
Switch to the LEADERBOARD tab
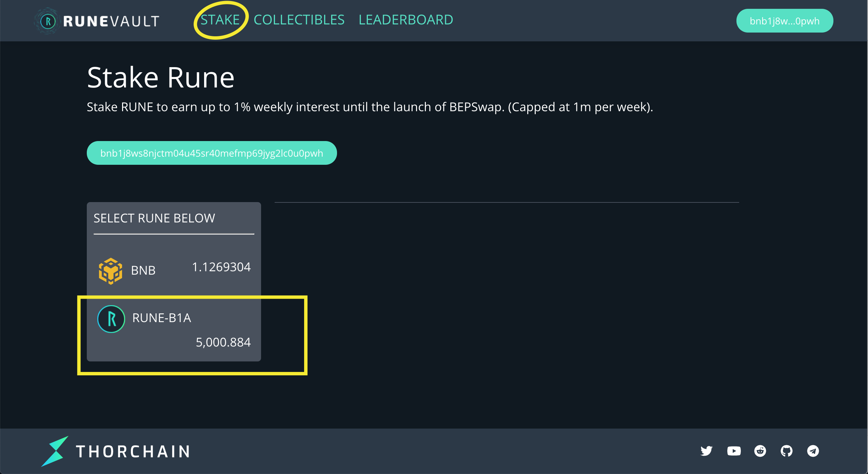[x=406, y=20]
